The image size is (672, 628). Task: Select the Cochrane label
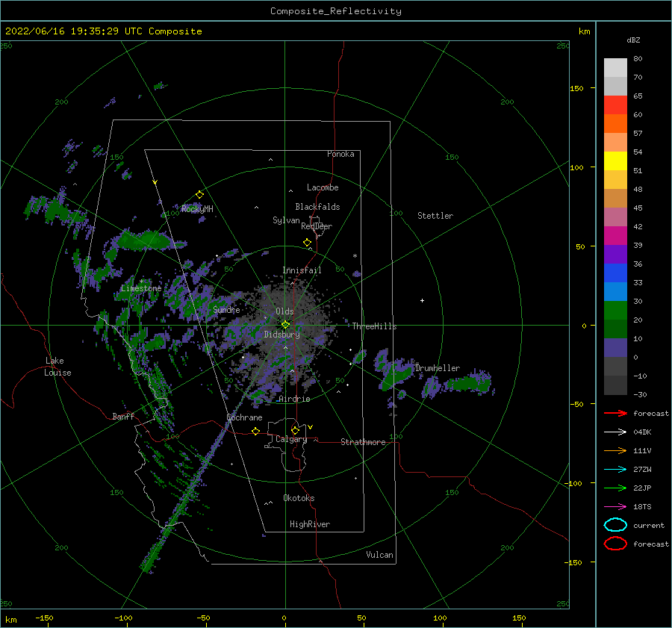pyautogui.click(x=244, y=417)
